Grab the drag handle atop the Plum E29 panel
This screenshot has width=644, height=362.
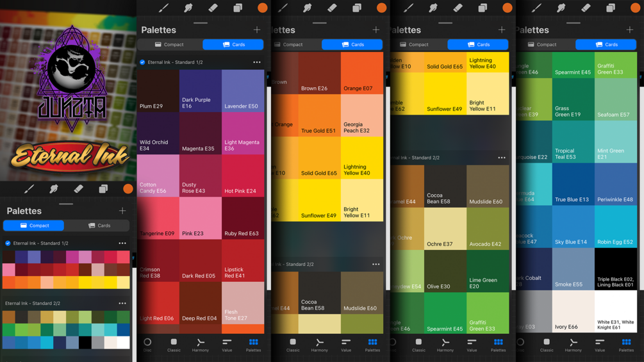(201, 23)
